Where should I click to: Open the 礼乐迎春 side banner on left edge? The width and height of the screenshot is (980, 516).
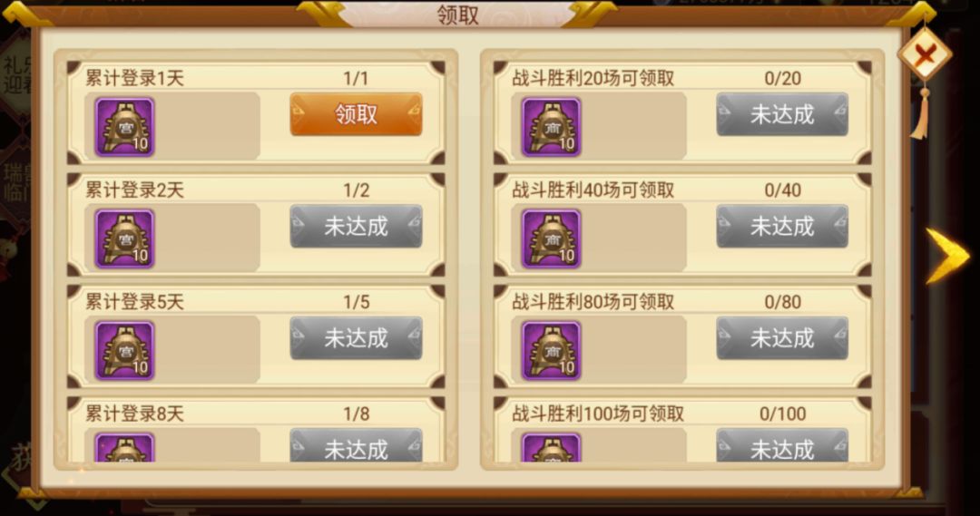(x=15, y=75)
